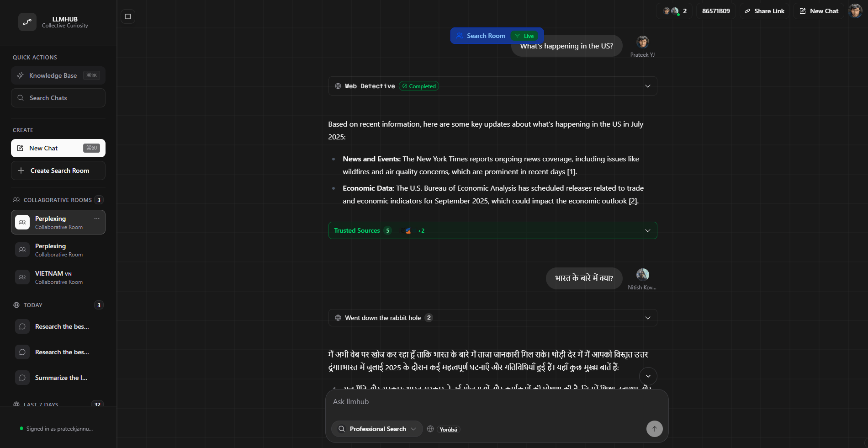Open the Summarize chat entry
This screenshot has width=868, height=448.
58,378
